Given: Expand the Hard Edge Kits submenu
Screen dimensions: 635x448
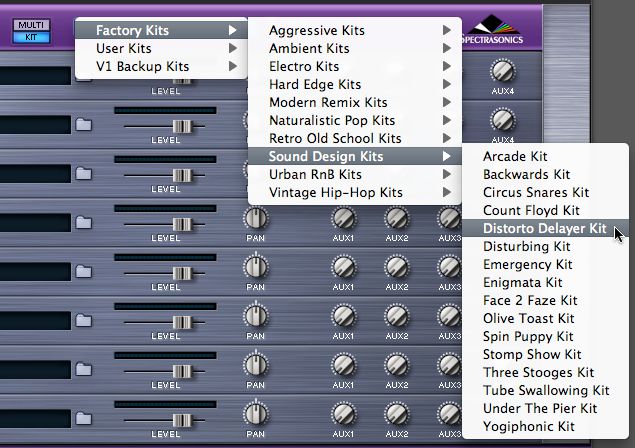Looking at the screenshot, I should (x=355, y=84).
